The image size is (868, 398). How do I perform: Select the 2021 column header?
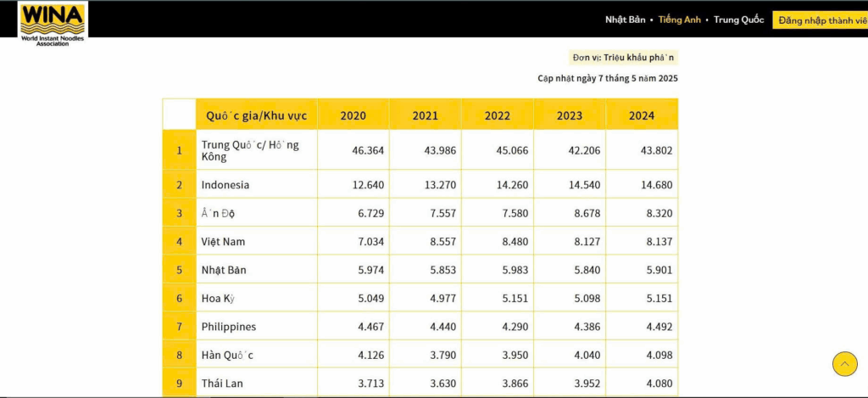click(x=426, y=115)
